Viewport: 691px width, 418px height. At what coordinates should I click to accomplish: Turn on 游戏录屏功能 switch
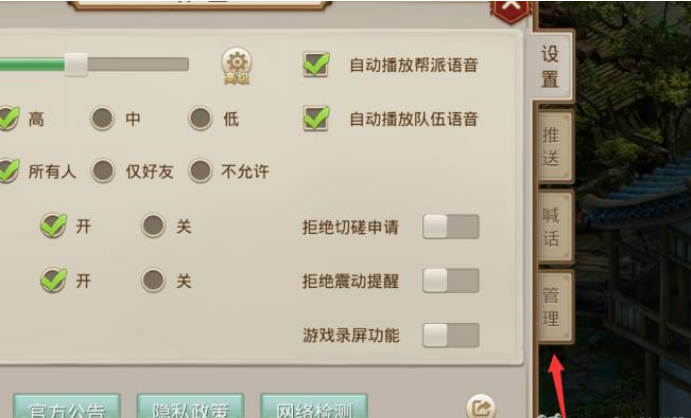click(451, 335)
